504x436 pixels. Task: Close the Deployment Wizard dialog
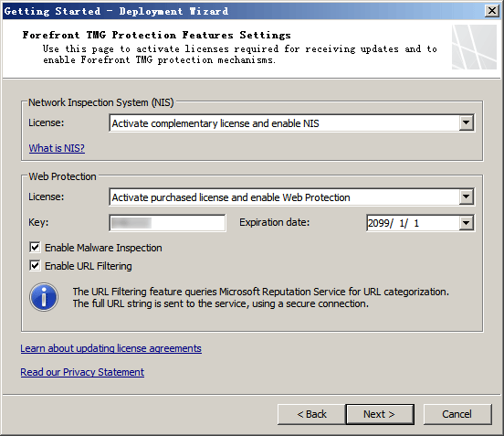pos(492,11)
